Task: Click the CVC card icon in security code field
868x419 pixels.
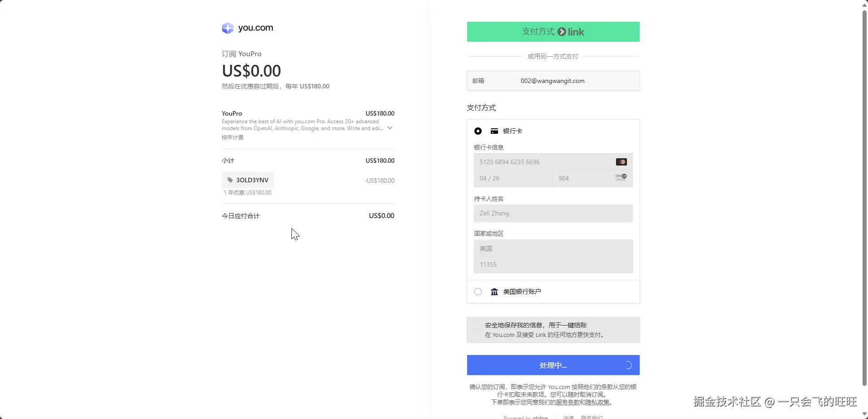Action: click(621, 177)
